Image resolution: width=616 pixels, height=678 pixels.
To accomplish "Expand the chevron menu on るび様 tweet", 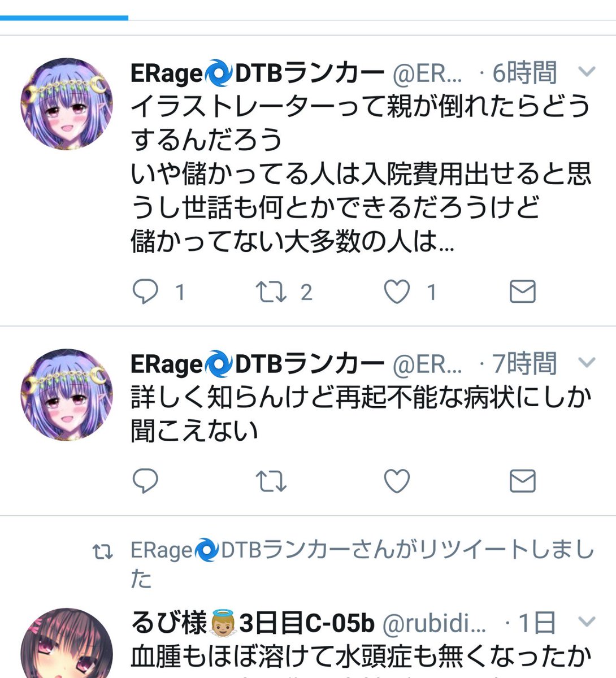I will coord(588,622).
